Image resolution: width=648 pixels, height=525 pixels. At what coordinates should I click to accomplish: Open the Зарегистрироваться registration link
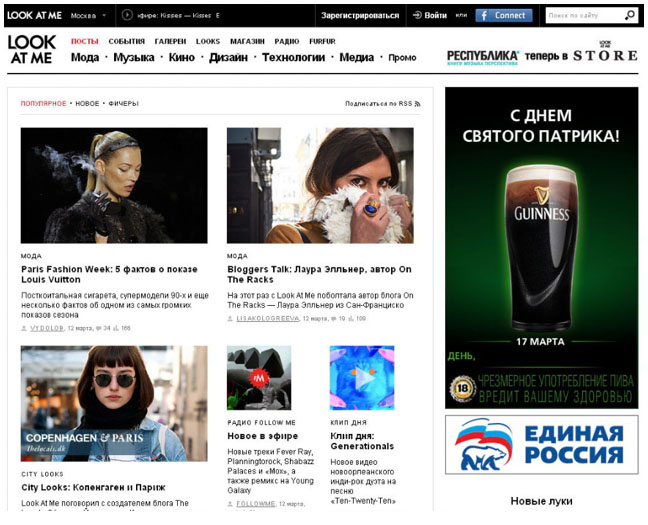[x=359, y=16]
